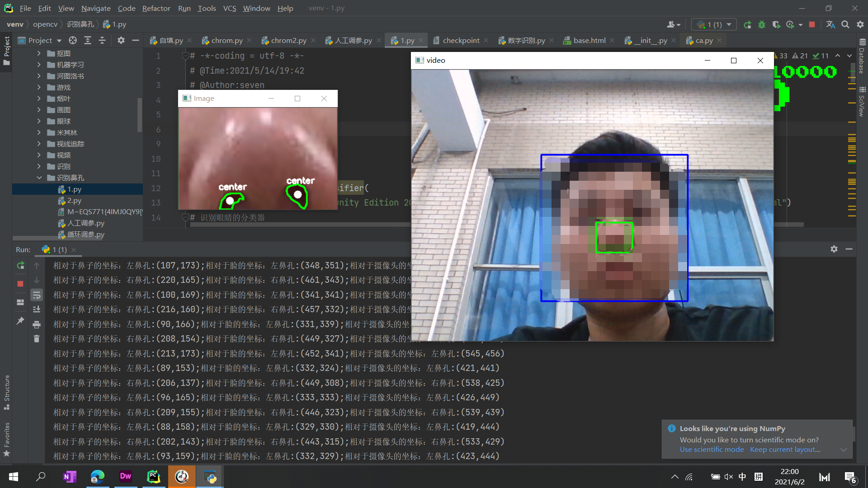Rerun the script in Run panel
The height and width of the screenshot is (488, 868).
20,266
